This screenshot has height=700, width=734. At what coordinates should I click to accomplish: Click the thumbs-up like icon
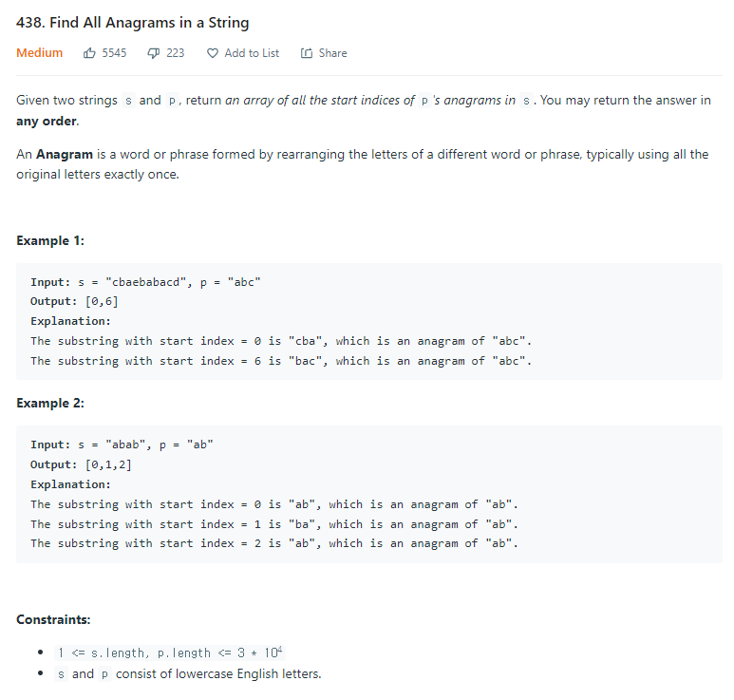point(89,53)
